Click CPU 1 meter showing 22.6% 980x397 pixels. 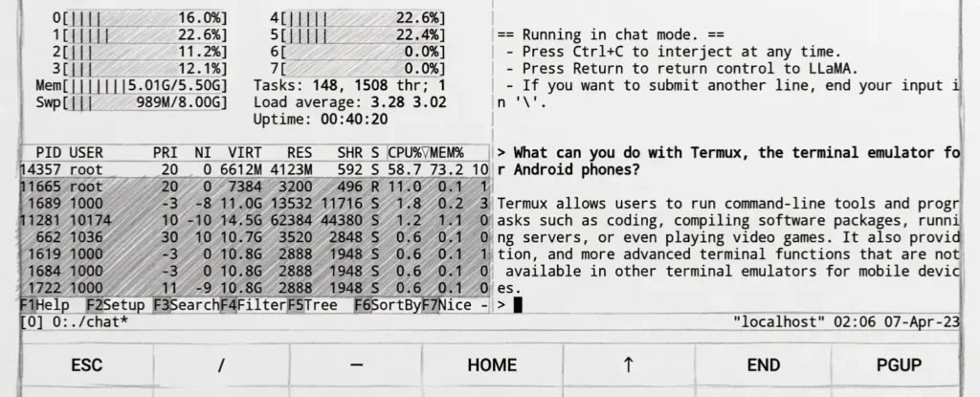(140, 35)
